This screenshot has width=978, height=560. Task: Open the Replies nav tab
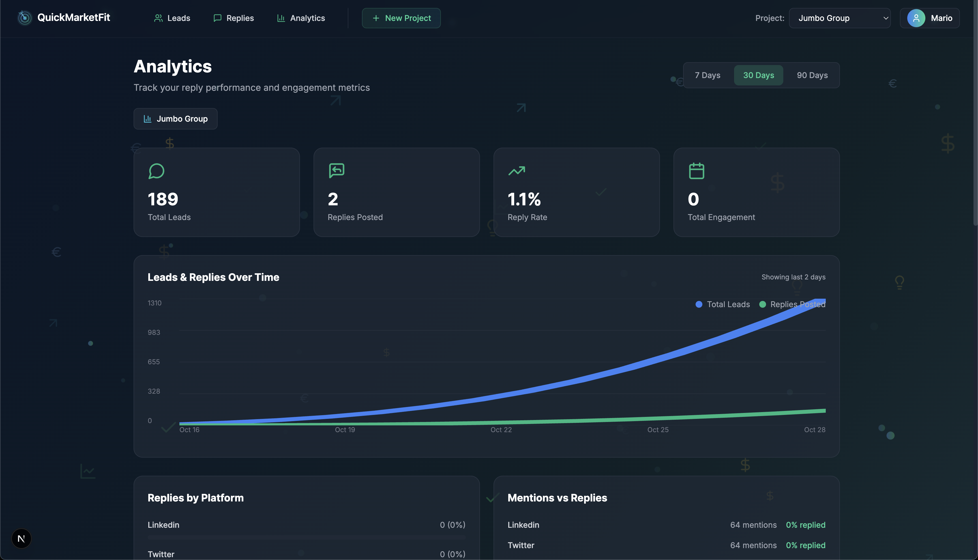[233, 18]
